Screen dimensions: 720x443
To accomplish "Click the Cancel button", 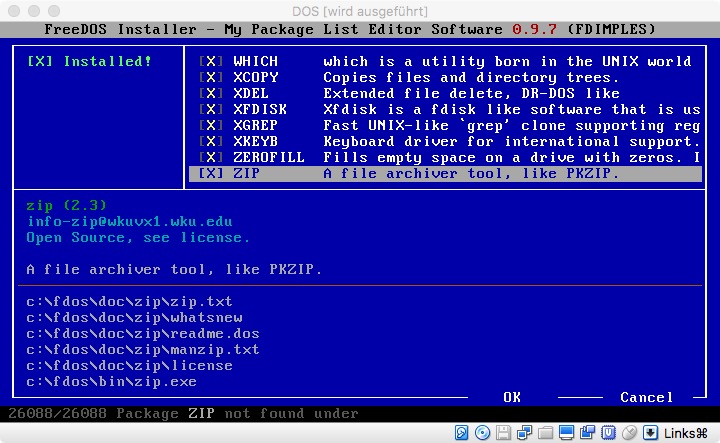I will pyautogui.click(x=647, y=398).
